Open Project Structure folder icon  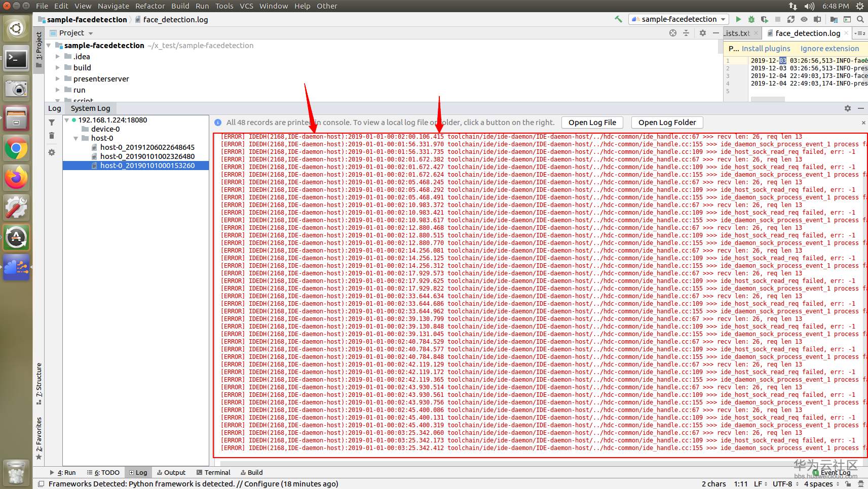[834, 19]
